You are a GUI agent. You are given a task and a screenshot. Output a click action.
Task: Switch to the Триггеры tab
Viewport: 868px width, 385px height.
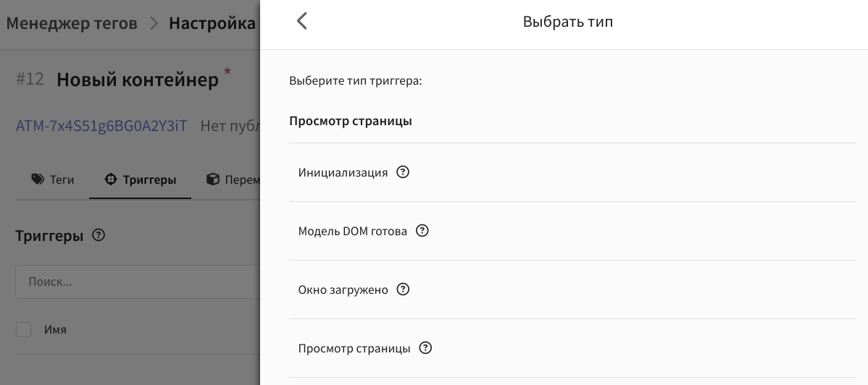140,179
